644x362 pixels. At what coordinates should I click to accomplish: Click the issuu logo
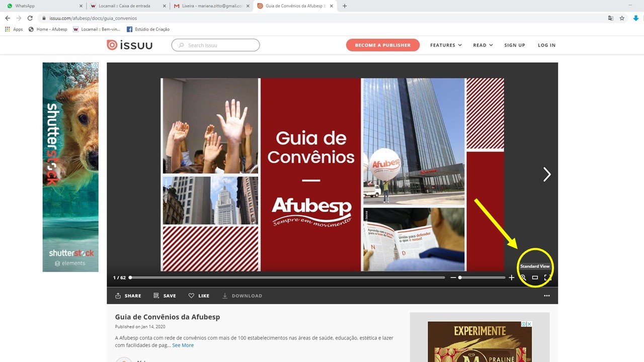click(x=130, y=45)
